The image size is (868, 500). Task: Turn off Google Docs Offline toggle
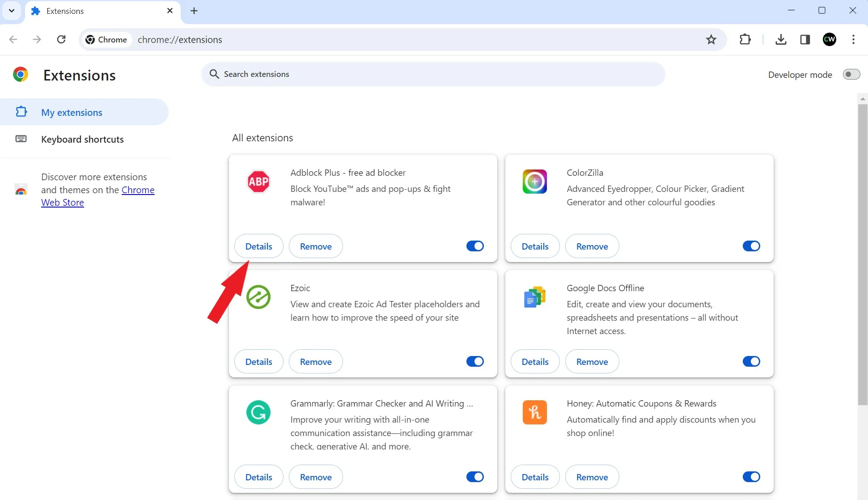751,361
